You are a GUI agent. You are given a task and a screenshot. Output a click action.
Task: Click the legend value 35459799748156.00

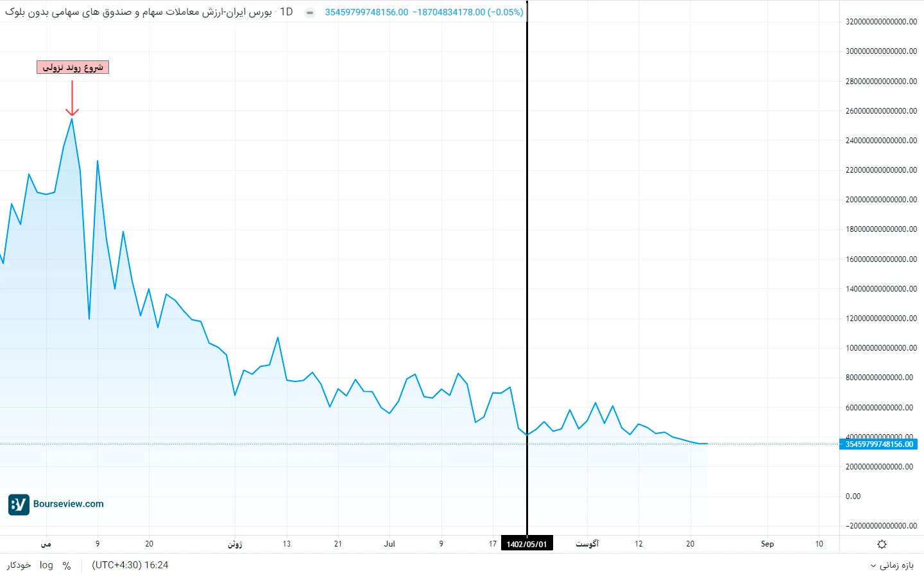tap(366, 12)
